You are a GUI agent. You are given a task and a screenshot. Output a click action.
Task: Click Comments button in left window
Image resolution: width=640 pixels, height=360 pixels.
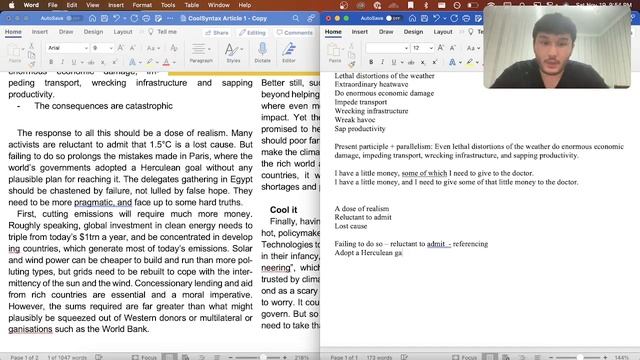tap(294, 33)
